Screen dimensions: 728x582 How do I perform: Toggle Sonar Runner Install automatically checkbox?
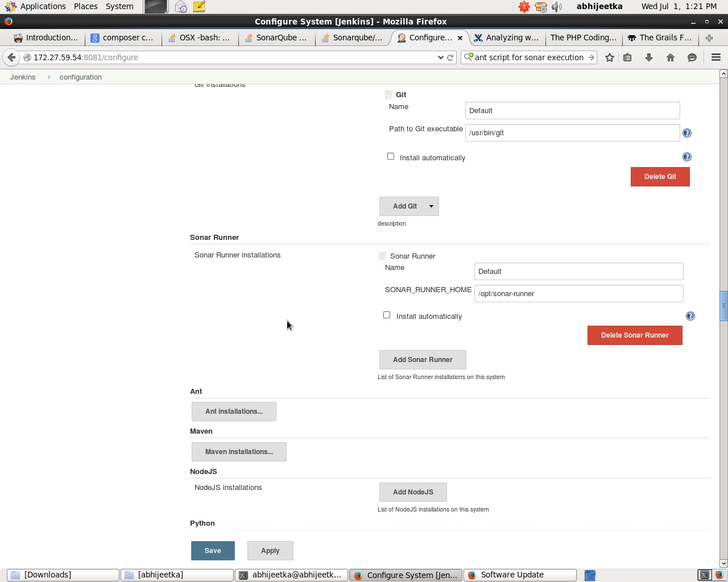coord(387,315)
